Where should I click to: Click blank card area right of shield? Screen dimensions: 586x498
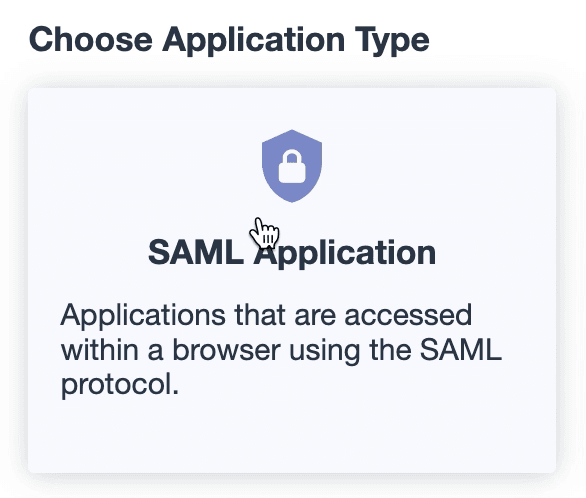tap(437, 166)
